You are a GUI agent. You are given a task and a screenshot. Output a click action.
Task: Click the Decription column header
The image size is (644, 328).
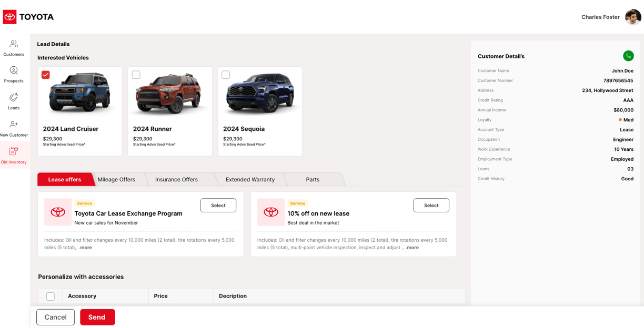click(x=233, y=296)
